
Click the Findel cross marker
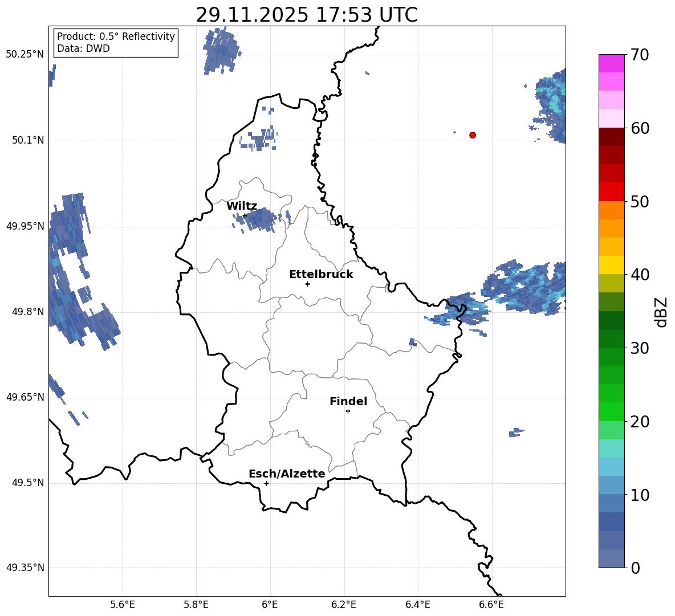(x=348, y=411)
